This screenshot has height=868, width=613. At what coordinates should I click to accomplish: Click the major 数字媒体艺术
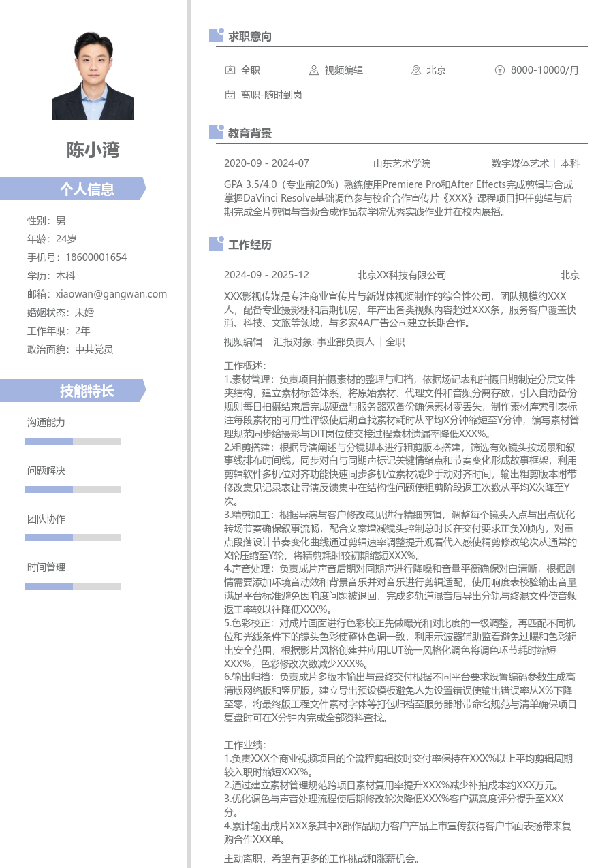tap(520, 163)
